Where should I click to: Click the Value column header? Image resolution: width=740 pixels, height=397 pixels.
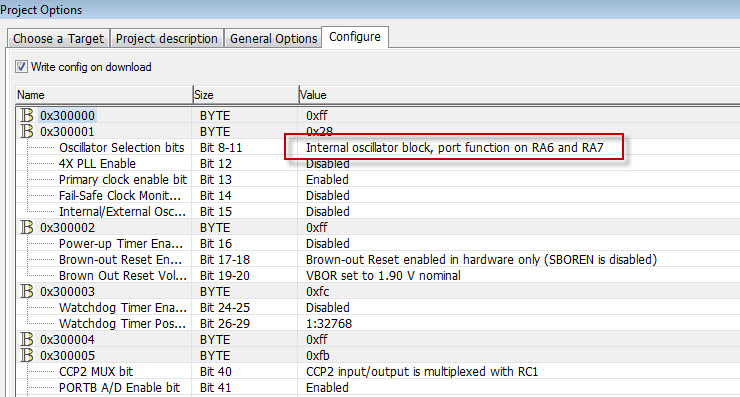[519, 95]
